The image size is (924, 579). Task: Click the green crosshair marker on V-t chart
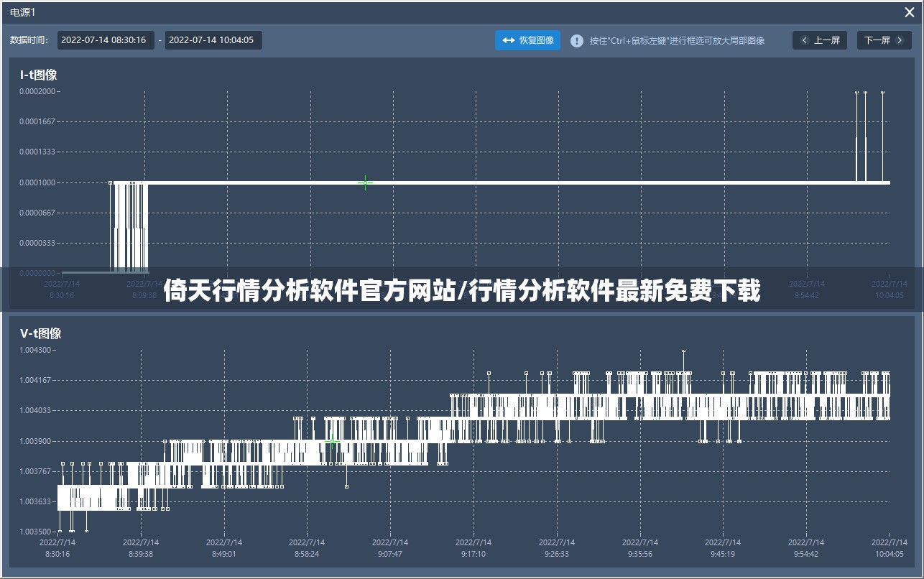pyautogui.click(x=331, y=441)
